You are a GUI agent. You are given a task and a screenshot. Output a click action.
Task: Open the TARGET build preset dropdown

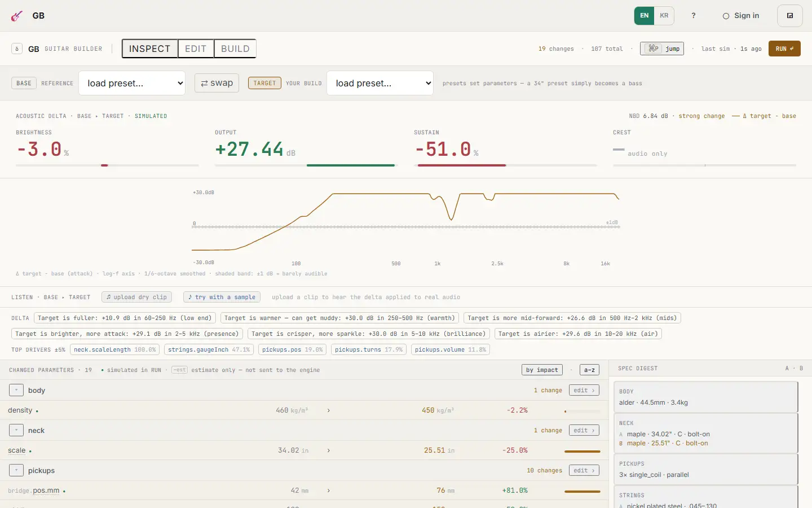[x=380, y=83]
